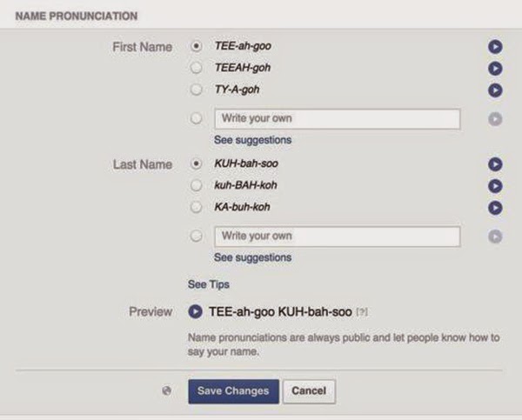Choose the custom first name radio button
Viewport: 522px width, 420px height.
tap(196, 118)
